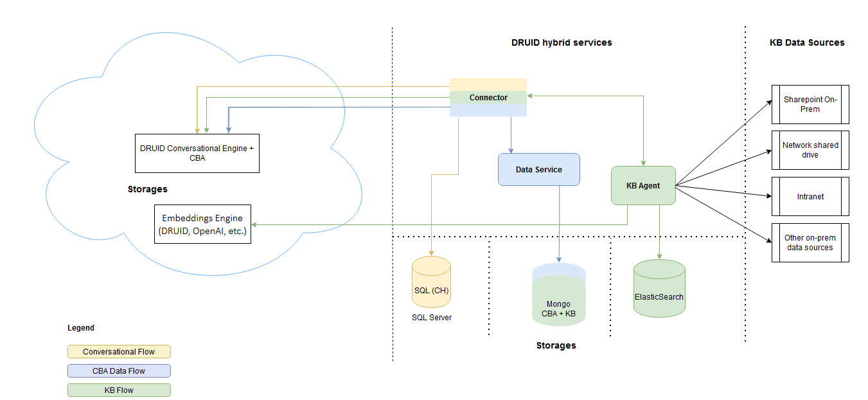Click the DRUID Conversational Engine + CBA box
The image size is (868, 400).
click(197, 153)
